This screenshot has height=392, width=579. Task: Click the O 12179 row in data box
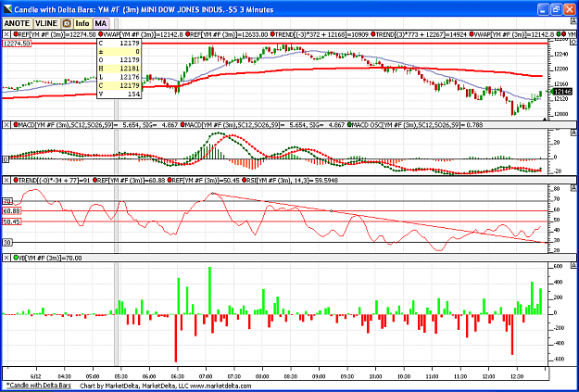120,59
